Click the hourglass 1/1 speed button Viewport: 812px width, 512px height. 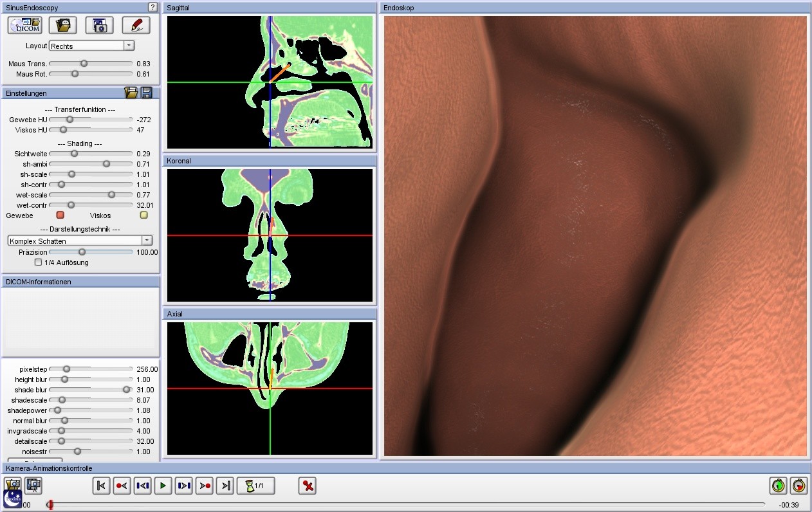(256, 486)
